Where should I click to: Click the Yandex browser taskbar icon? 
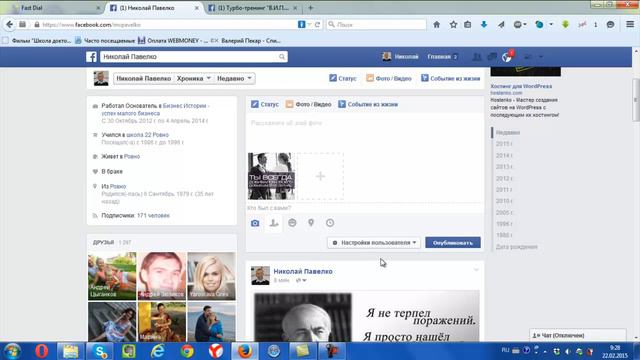(x=216, y=351)
